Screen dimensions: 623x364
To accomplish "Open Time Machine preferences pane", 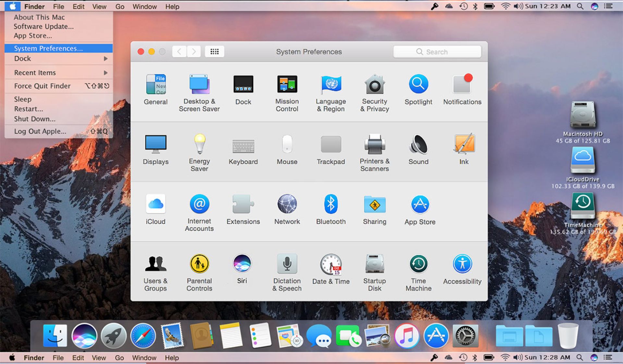I will 418,273.
